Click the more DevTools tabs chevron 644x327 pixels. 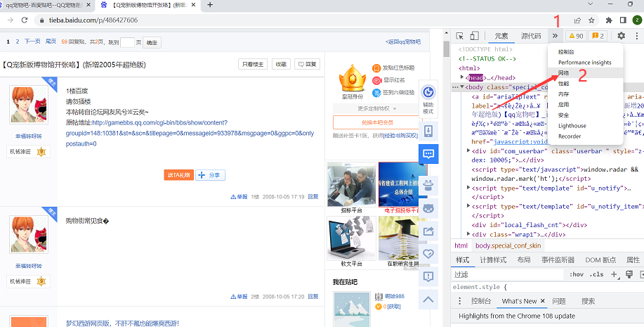point(555,36)
